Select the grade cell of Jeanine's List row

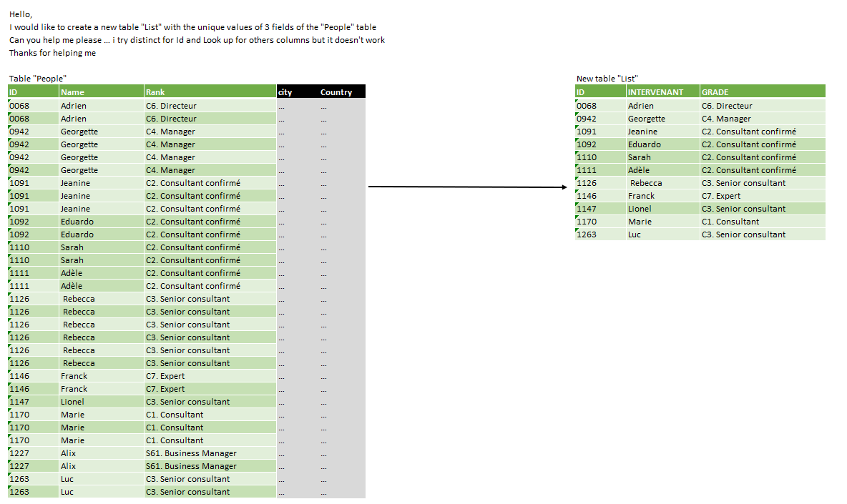point(763,132)
